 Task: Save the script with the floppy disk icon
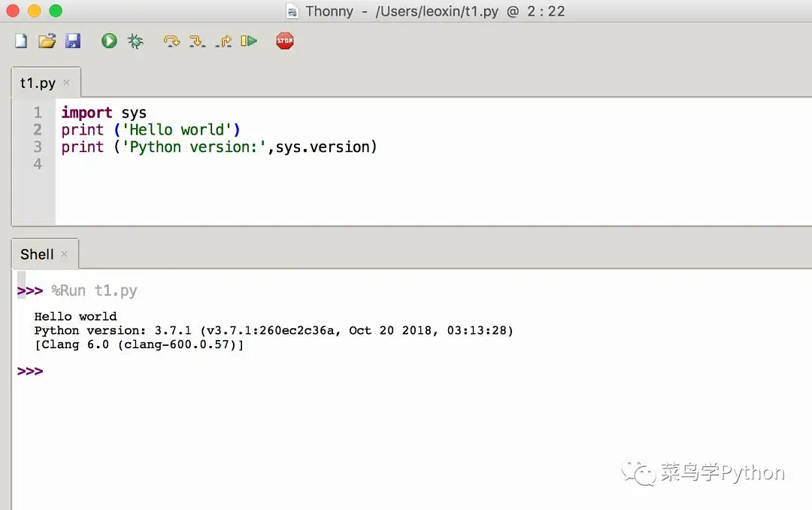click(x=72, y=41)
